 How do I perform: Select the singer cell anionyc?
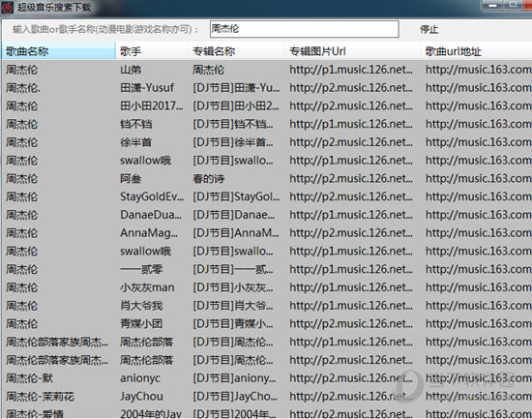tap(140, 378)
